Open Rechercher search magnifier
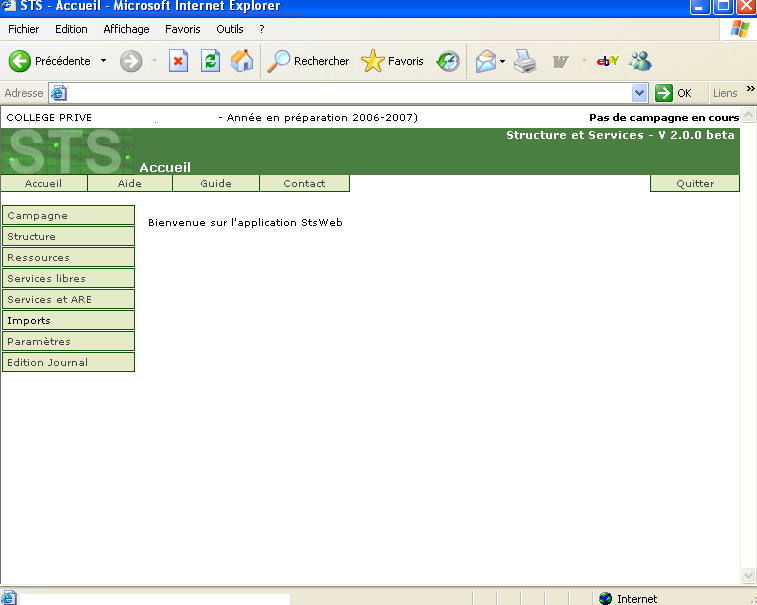The image size is (757, 605). (x=279, y=61)
